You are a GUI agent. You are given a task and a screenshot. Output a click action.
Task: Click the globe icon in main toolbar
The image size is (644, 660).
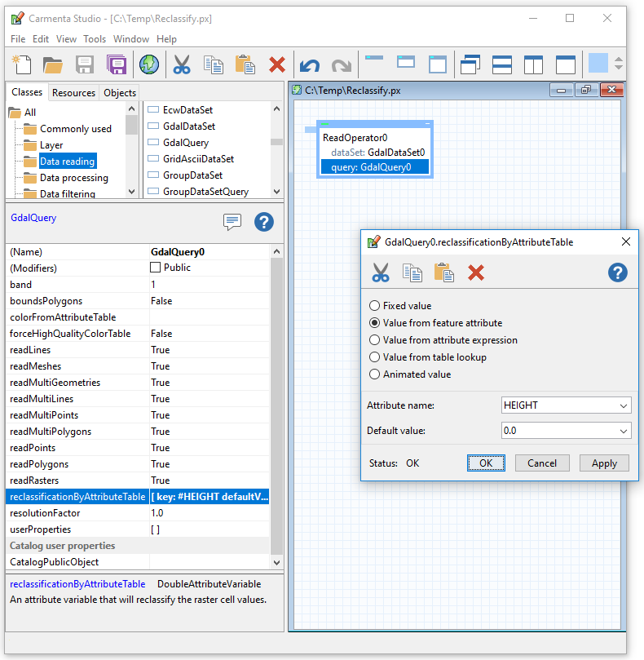pyautogui.click(x=148, y=64)
